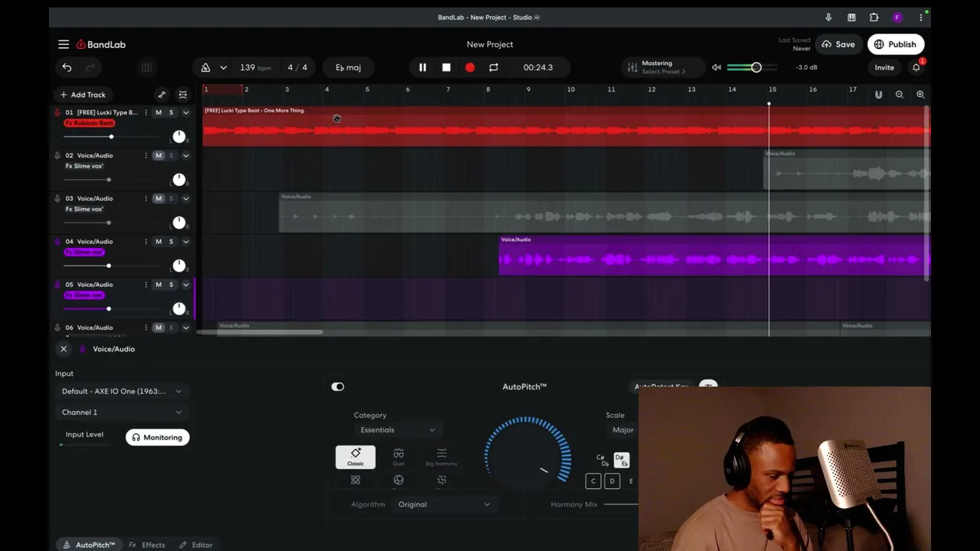980x551 pixels.
Task: Open track 01 three-dot menu
Action: click(x=145, y=112)
